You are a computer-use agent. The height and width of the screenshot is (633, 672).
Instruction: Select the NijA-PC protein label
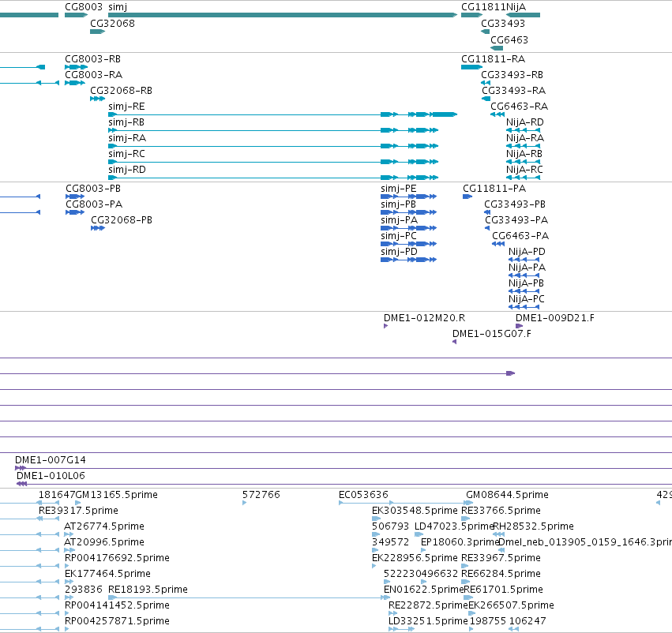527,299
